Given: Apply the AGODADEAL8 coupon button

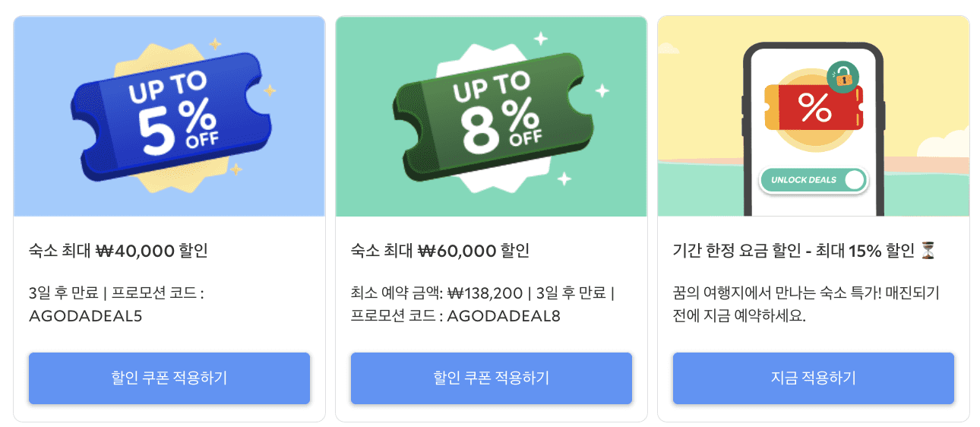Looking at the screenshot, I should coord(491,378).
